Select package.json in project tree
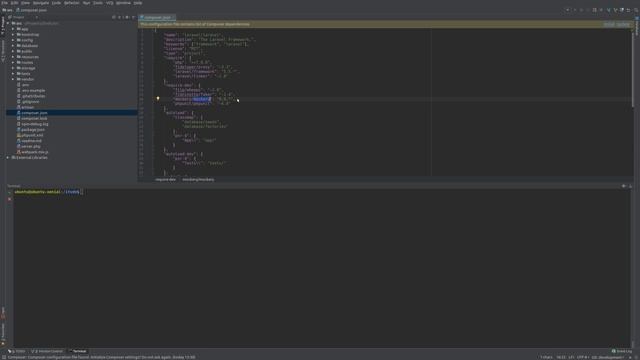640x360 pixels. click(33, 129)
